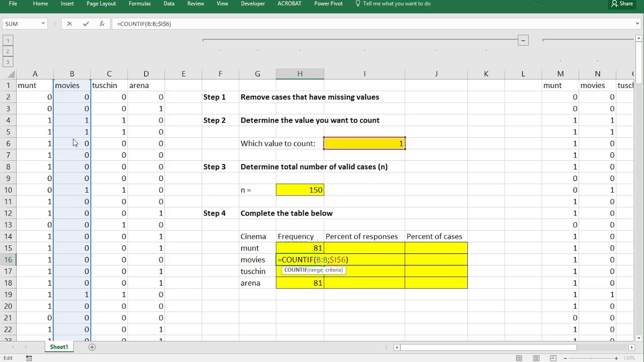Viewport: 644px width, 362px height.
Task: Select the 'movies' header in column N
Action: (x=598, y=85)
